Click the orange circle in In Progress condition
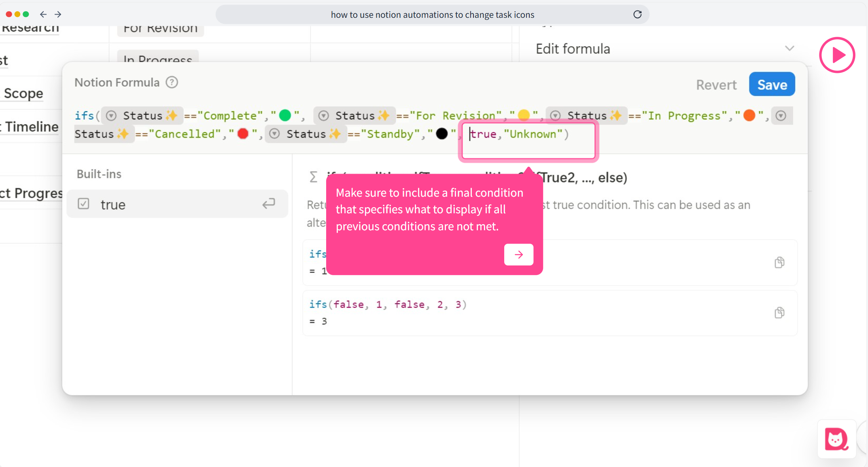The image size is (868, 467). 749,115
